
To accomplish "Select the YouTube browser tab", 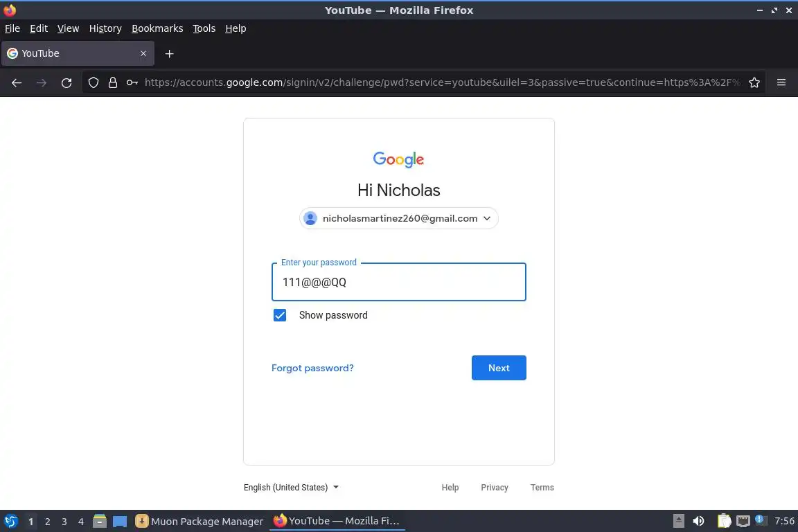I will coord(78,53).
